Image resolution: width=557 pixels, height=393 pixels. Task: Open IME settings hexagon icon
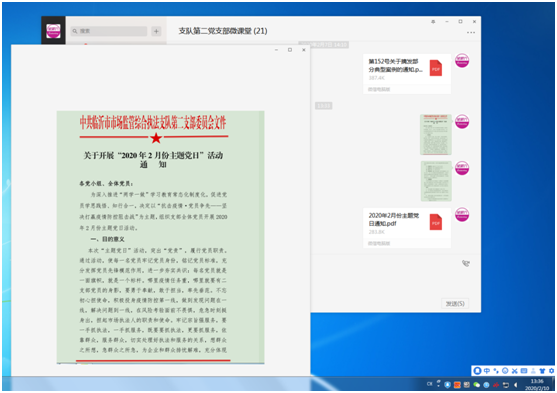click(x=551, y=371)
